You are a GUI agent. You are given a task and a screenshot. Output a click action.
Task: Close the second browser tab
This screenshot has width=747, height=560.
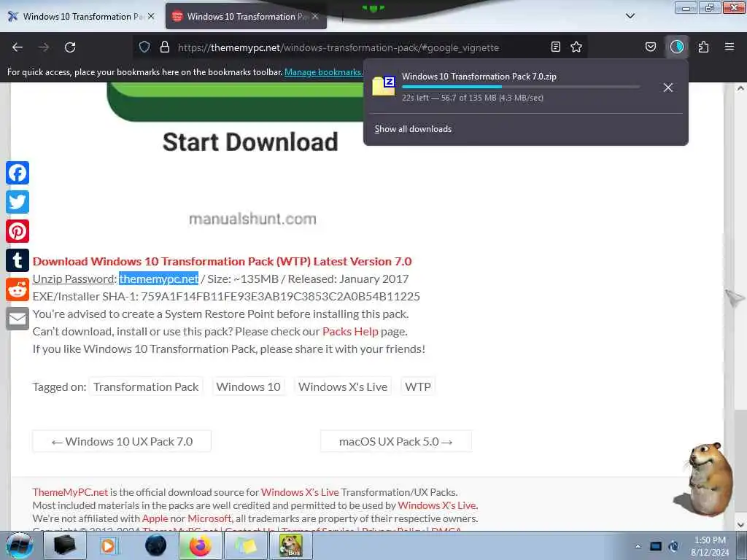[315, 16]
